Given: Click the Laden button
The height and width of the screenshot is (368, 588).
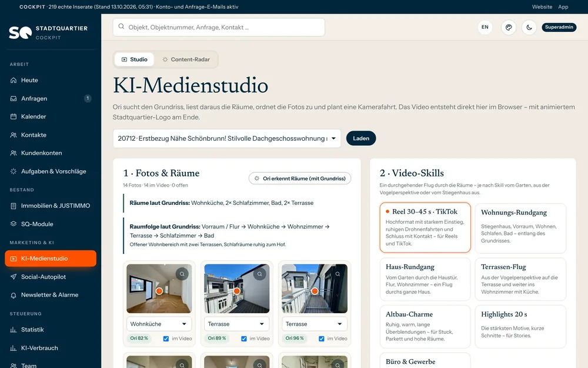Looking at the screenshot, I should 361,138.
